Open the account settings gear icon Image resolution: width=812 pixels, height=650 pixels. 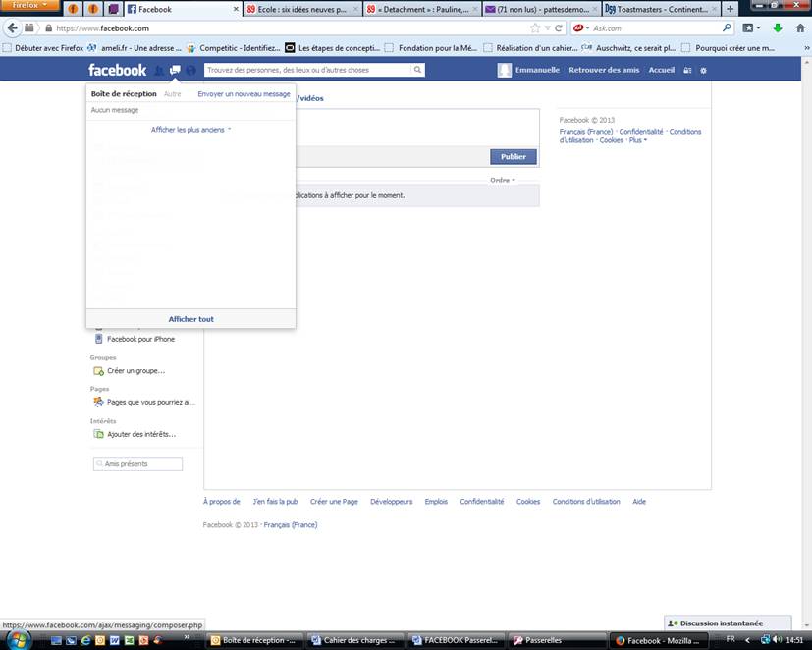coord(703,70)
